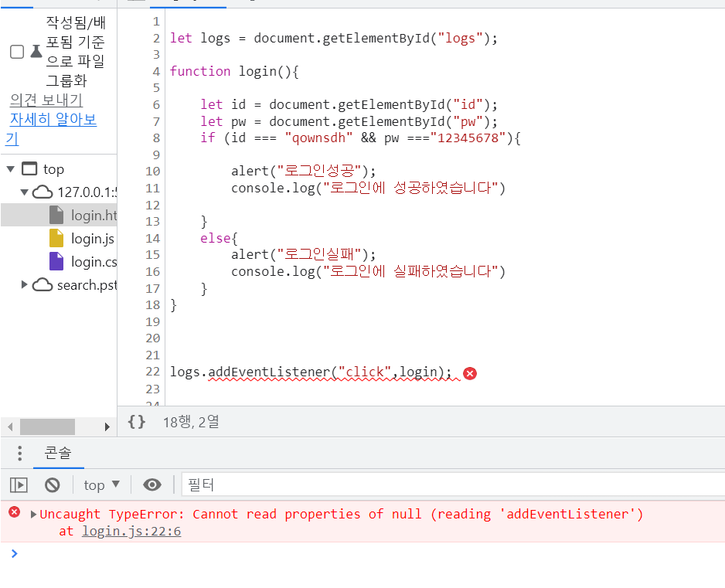Click the red error icon in console message

coord(15,512)
